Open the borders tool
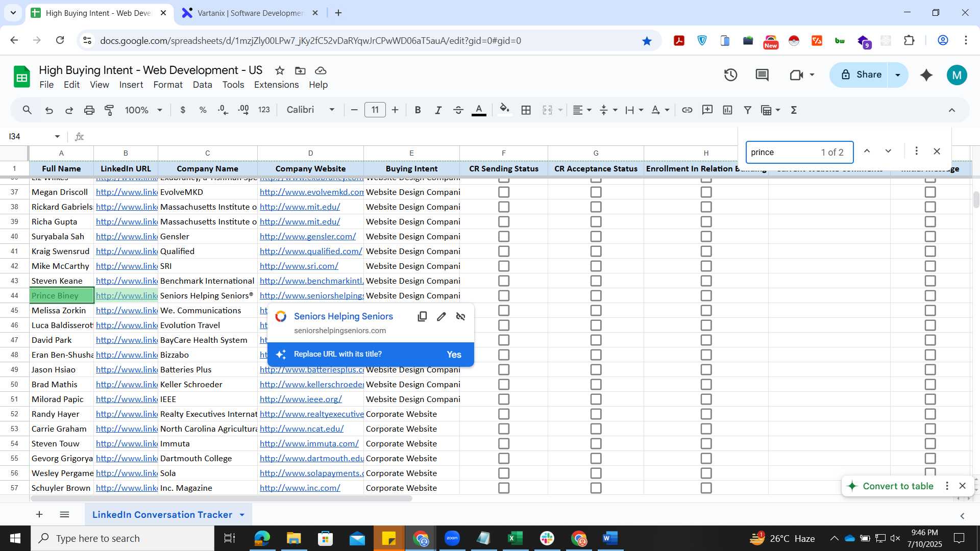The height and width of the screenshot is (551, 980). (526, 110)
